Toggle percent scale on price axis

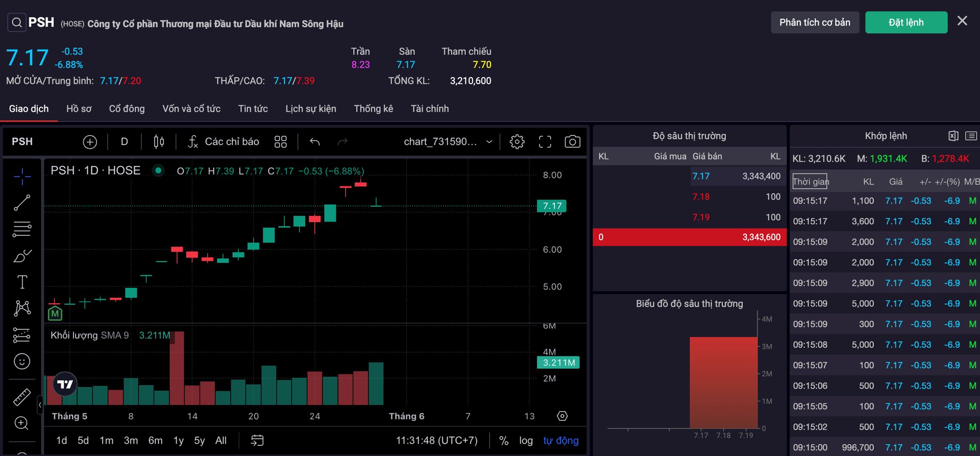pos(503,441)
